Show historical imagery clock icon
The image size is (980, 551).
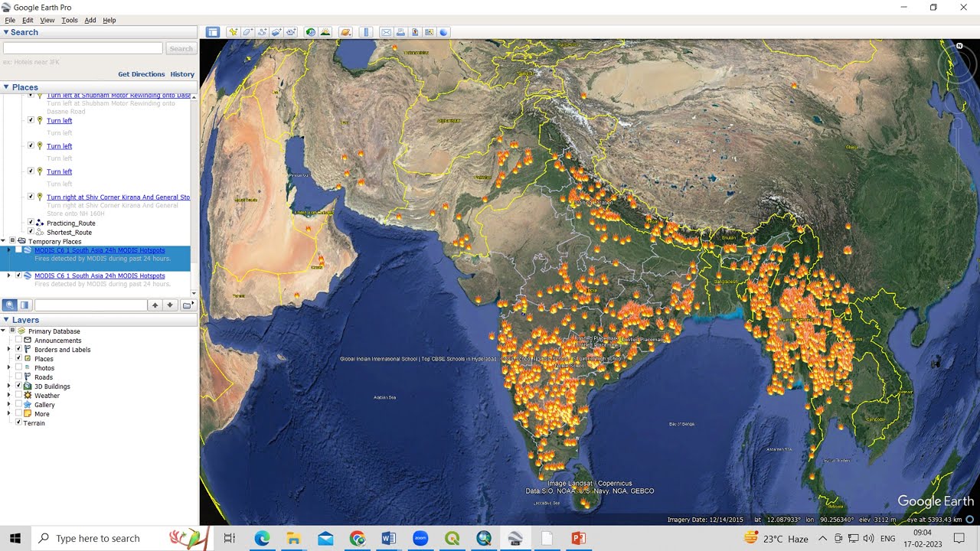(311, 32)
